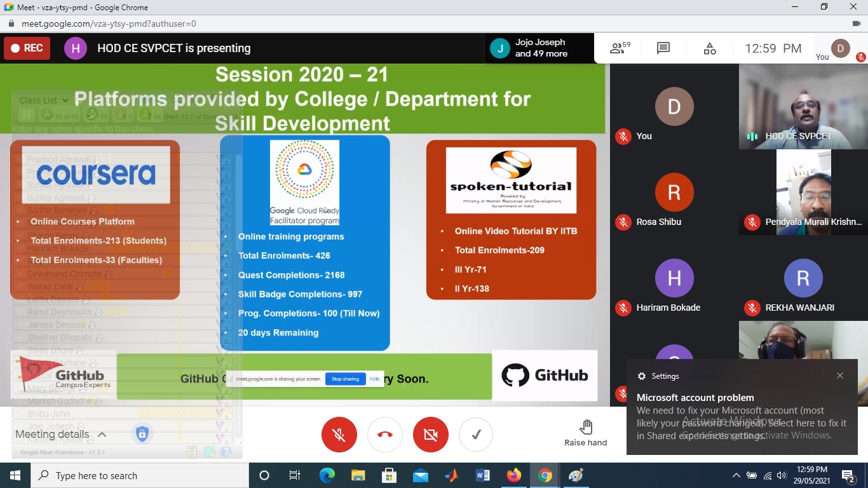The image size is (868, 488).
Task: Open MATLAB from the taskbar
Action: pyautogui.click(x=451, y=475)
